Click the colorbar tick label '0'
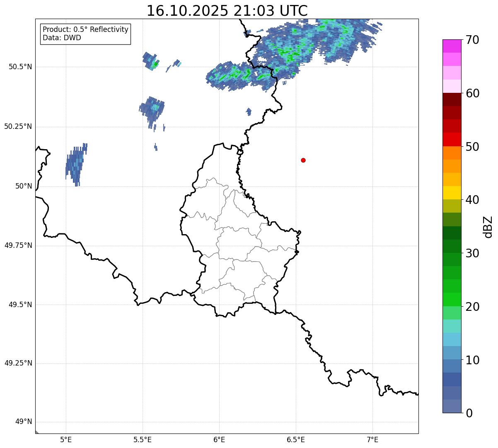 coord(469,413)
